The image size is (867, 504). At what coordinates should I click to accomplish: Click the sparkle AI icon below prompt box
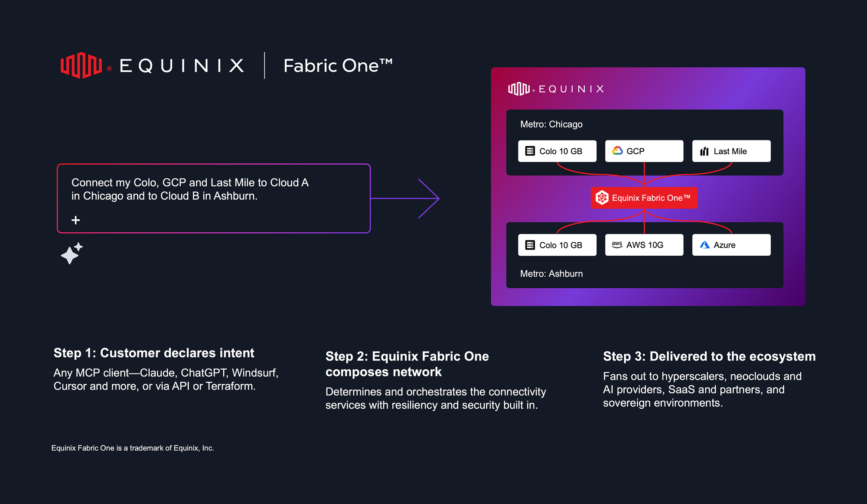72,253
